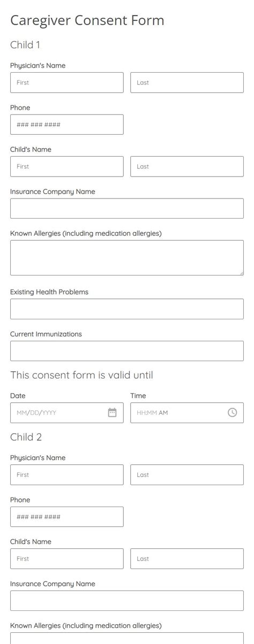The height and width of the screenshot is (644, 254).
Task: Click Child 1 Insurance Company Name field
Action: [x=127, y=209]
